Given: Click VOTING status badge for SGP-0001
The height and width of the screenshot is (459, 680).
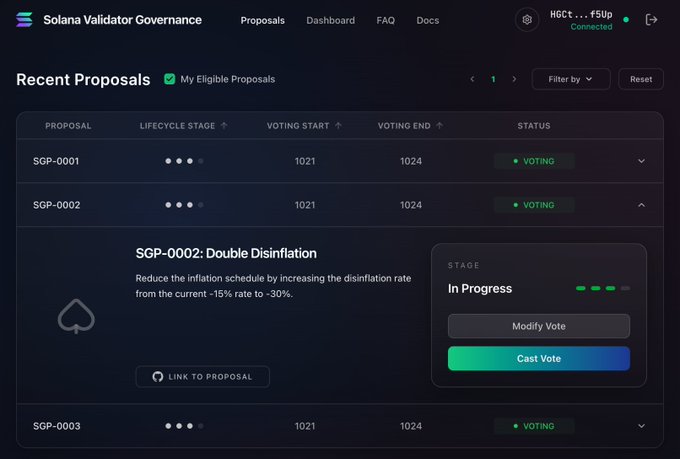Looking at the screenshot, I should 534,161.
